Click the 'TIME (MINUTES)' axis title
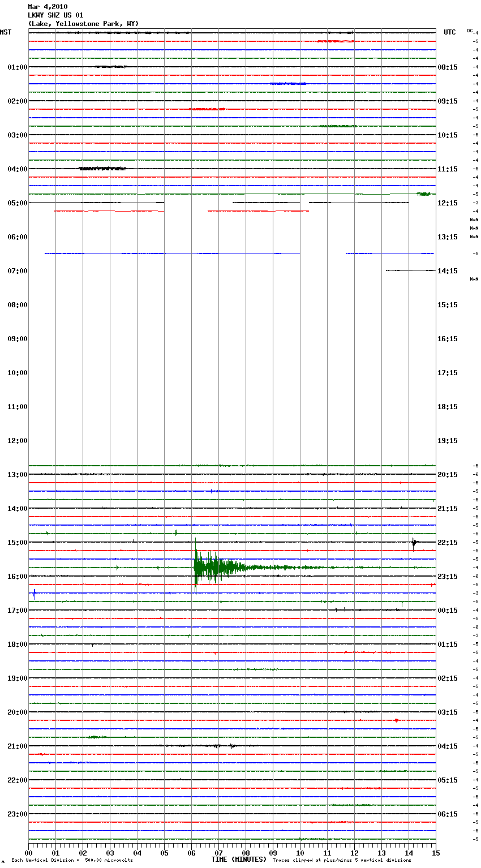This screenshot has width=481, height=868. (x=239, y=860)
